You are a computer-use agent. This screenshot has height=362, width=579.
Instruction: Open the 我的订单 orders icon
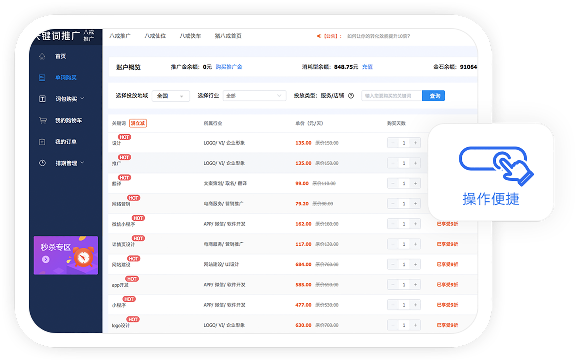click(42, 141)
